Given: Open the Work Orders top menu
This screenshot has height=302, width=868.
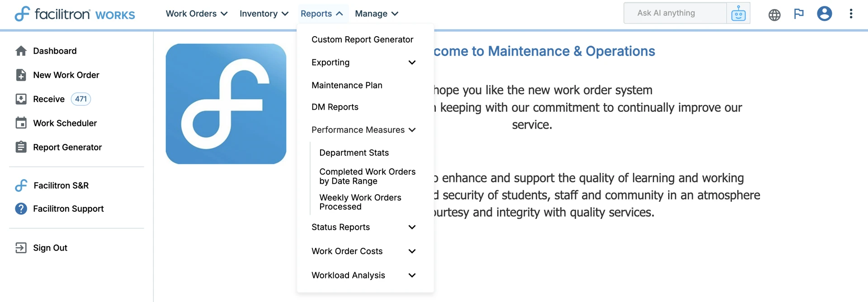Looking at the screenshot, I should point(196,14).
